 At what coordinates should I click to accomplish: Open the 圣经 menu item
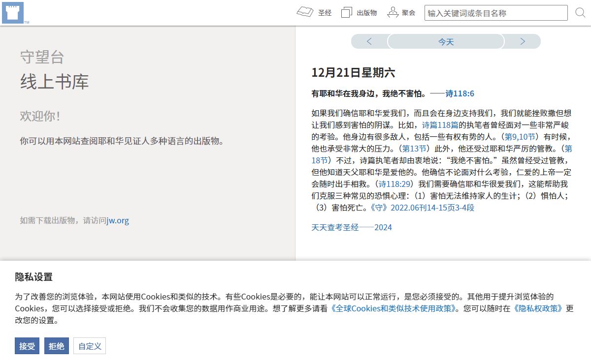[325, 13]
